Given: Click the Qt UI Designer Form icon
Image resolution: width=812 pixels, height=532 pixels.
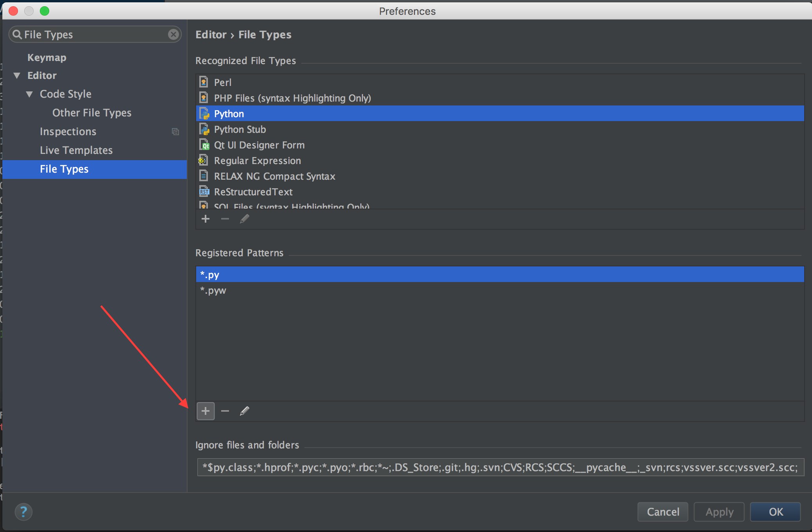Looking at the screenshot, I should pos(205,144).
